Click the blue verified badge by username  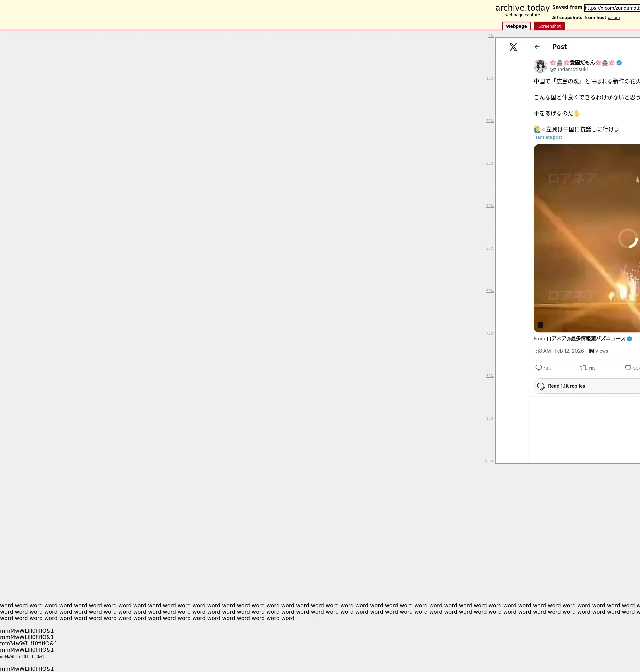(x=619, y=62)
